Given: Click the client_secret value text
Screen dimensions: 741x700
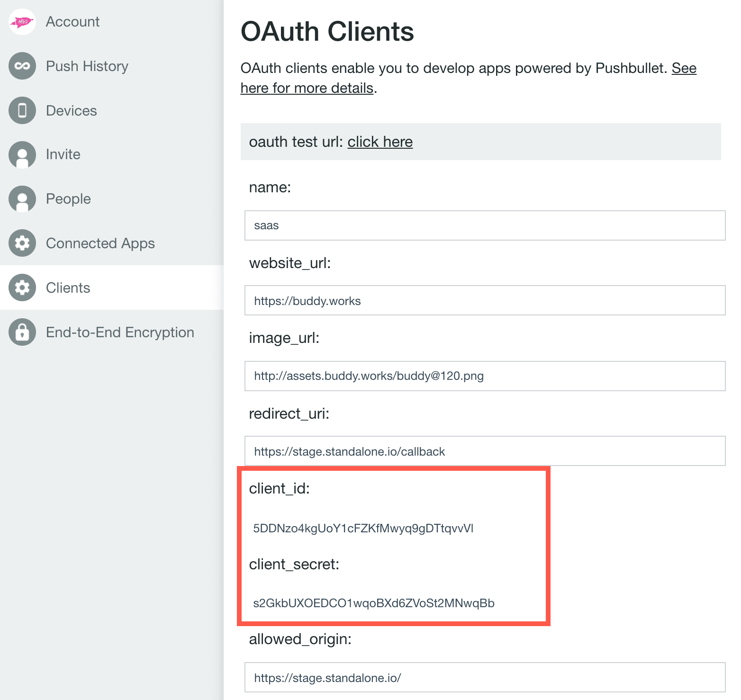Looking at the screenshot, I should click(373, 603).
